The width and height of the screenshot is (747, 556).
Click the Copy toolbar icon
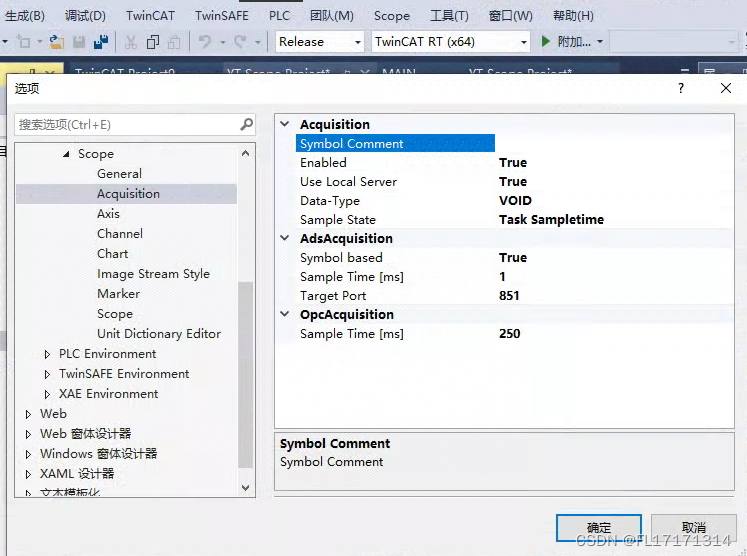[x=153, y=42]
